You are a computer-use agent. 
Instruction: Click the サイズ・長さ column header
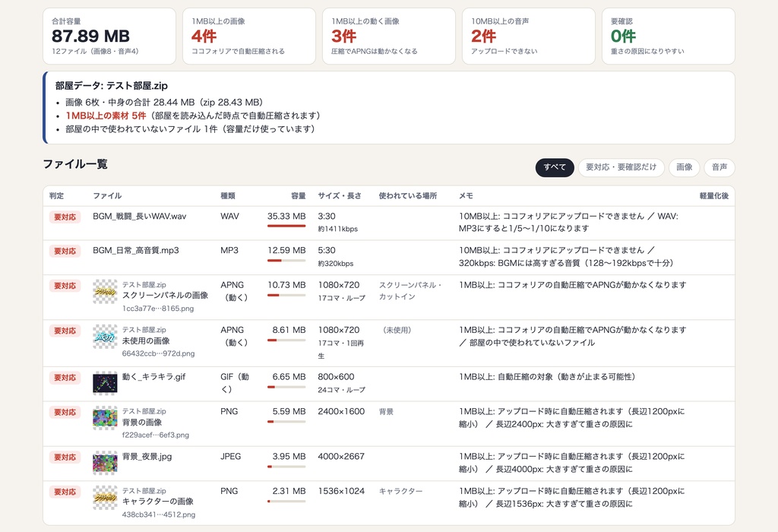click(x=340, y=195)
